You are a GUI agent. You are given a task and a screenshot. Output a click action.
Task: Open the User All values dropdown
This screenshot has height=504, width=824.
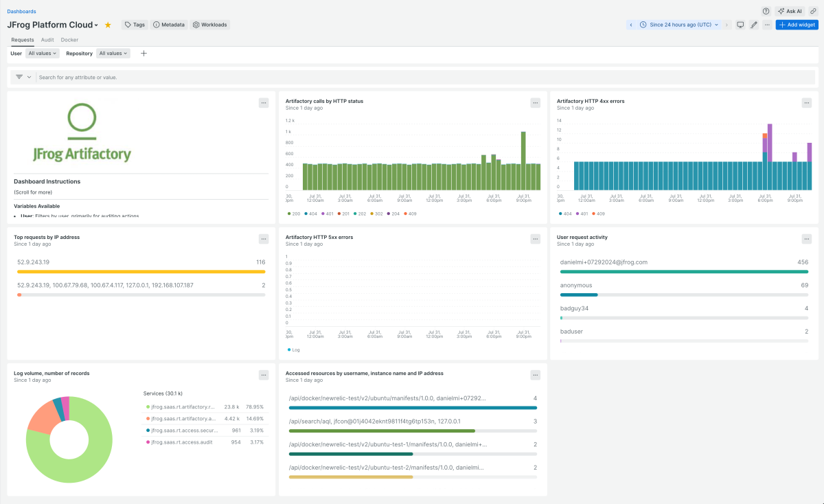(43, 53)
